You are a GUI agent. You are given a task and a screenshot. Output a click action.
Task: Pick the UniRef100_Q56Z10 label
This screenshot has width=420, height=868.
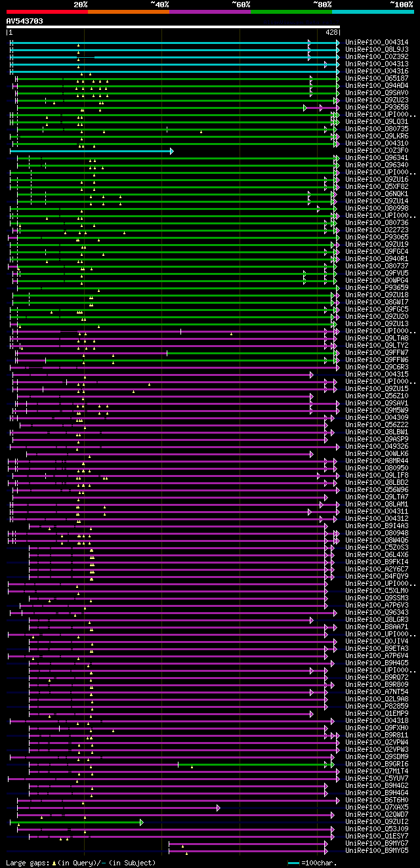tap(377, 396)
